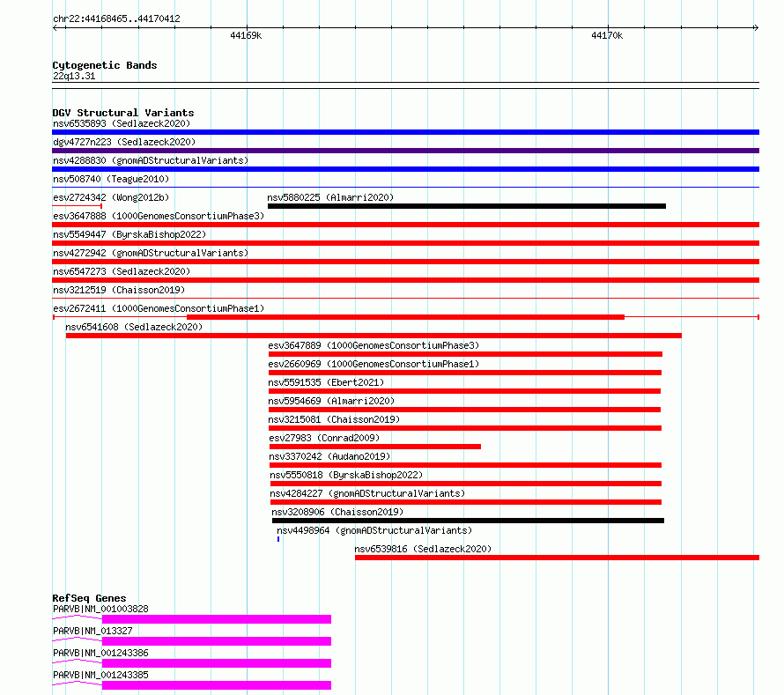The image size is (784, 695).
Task: Click the Cytogenetic Bands track title
Action: 105,65
